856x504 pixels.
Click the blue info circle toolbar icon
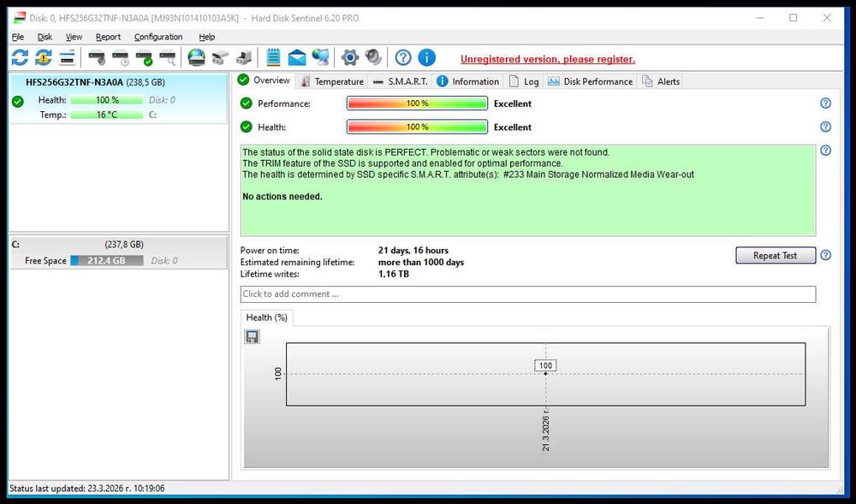click(x=426, y=57)
